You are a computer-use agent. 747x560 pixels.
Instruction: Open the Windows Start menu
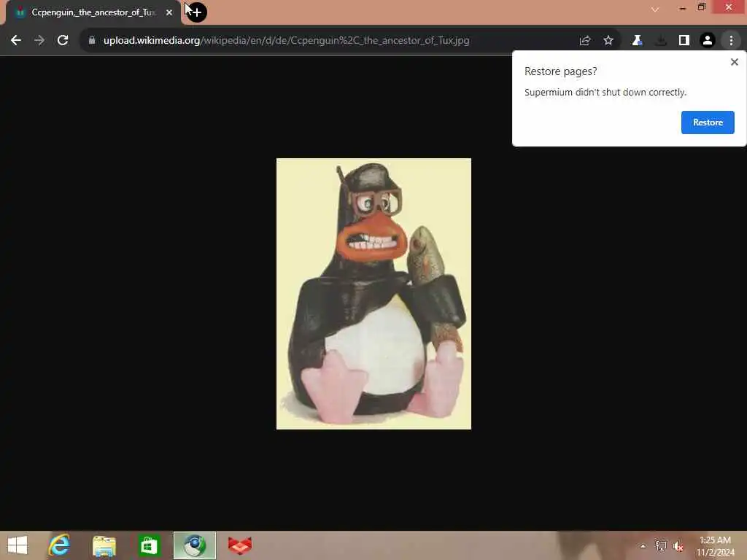click(18, 545)
